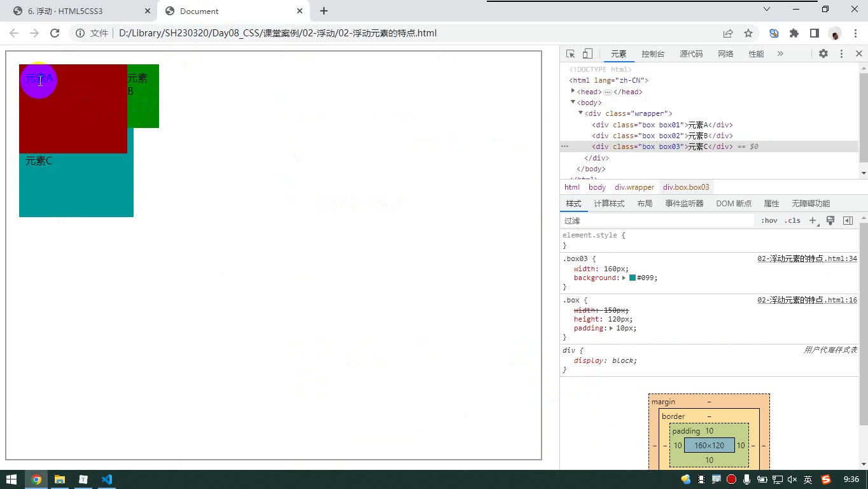868x489 pixels.
Task: Activate the inspect element picker tool
Action: (x=571, y=54)
